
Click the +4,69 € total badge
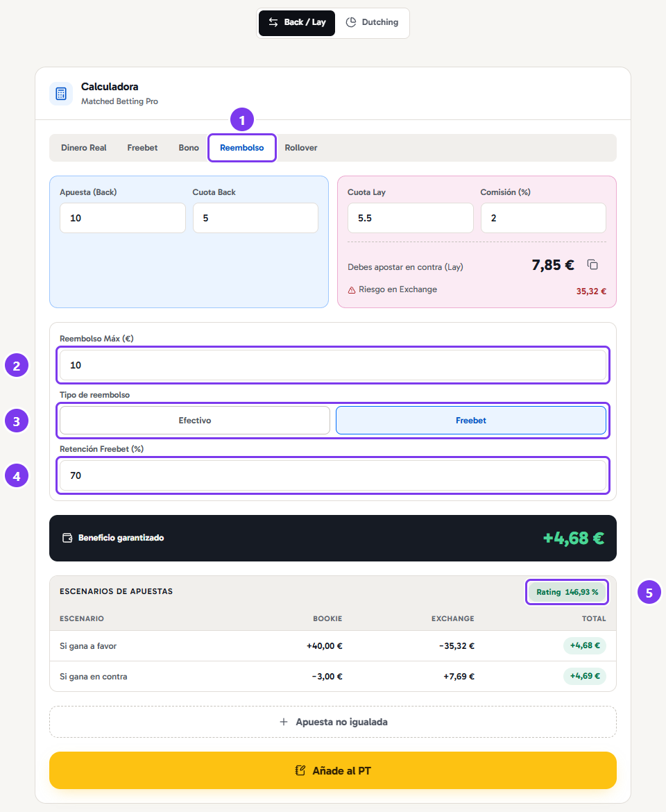(x=585, y=676)
